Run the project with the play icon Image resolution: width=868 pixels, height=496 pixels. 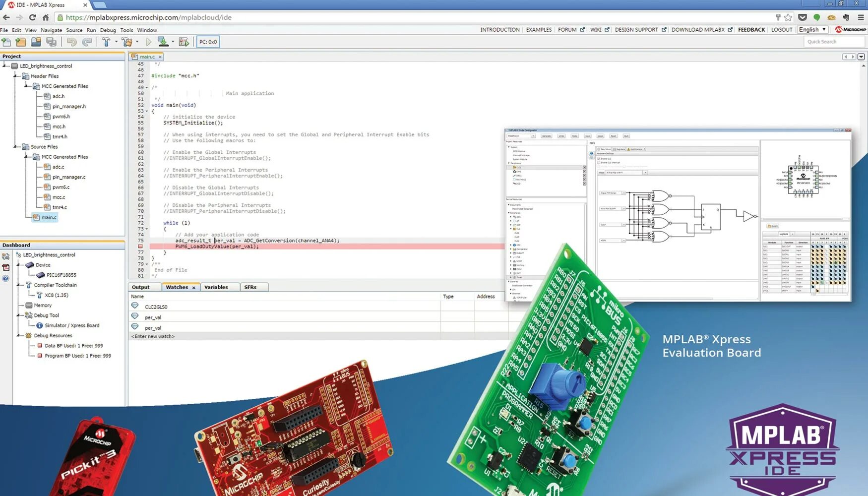(x=148, y=42)
